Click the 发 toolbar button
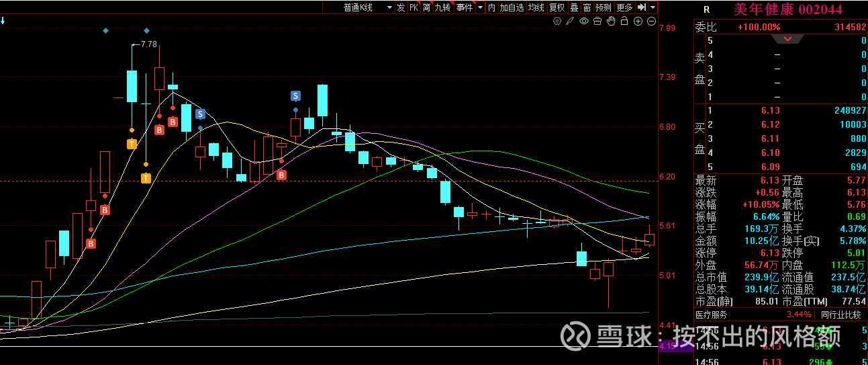This screenshot has height=365, width=868. point(401,7)
